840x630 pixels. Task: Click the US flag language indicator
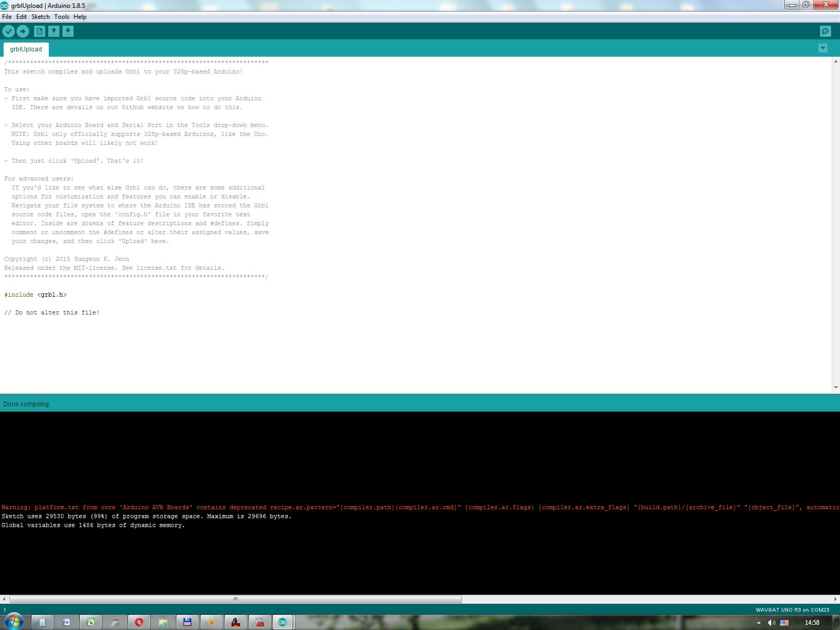784,623
